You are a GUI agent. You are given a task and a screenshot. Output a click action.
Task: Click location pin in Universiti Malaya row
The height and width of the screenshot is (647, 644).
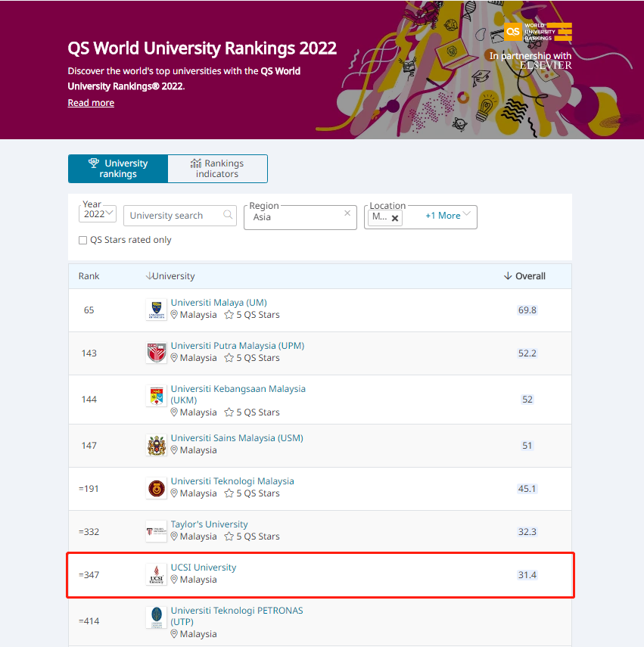coord(174,315)
